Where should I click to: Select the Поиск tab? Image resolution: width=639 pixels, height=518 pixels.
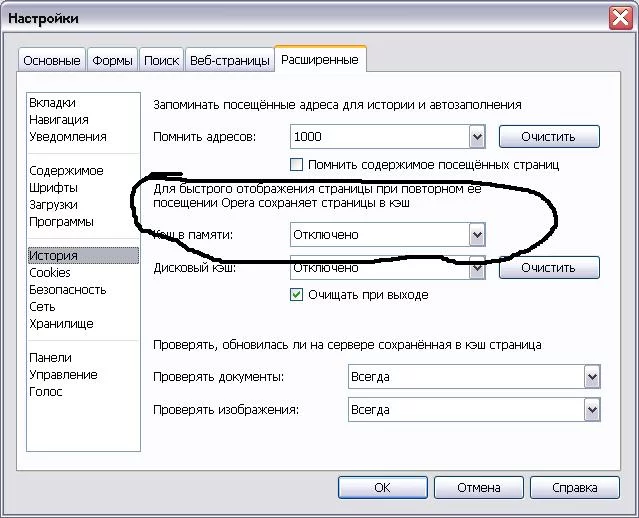161,61
